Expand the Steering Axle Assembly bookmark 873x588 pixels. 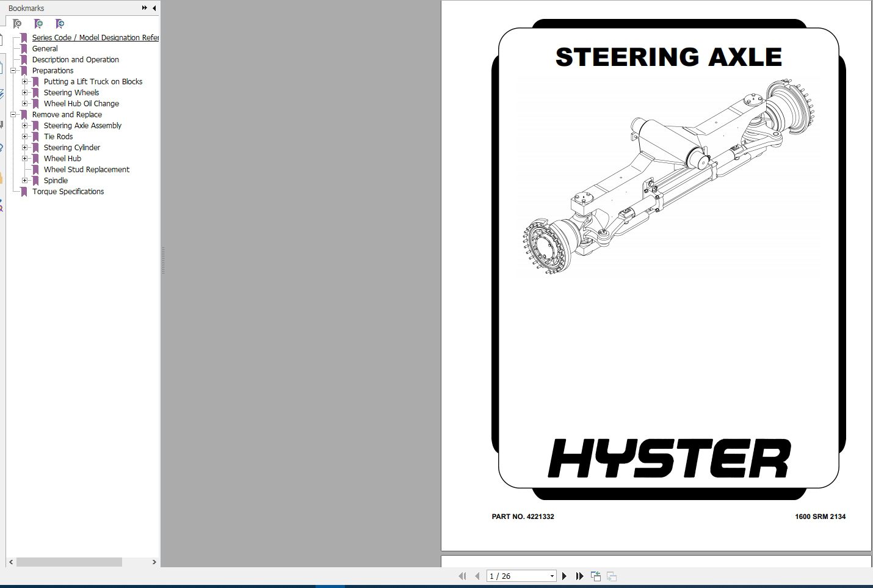click(25, 126)
